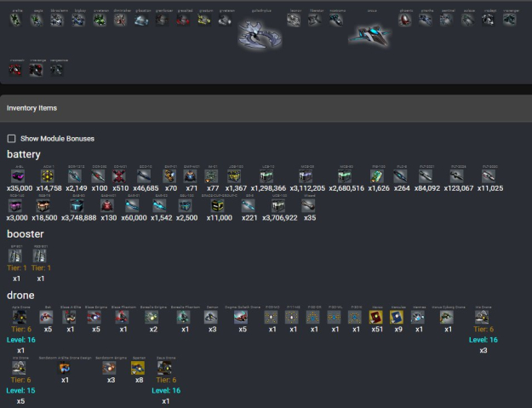532x408 pixels.
Task: Select the battery item with quantity x11,000
Action: pos(218,205)
